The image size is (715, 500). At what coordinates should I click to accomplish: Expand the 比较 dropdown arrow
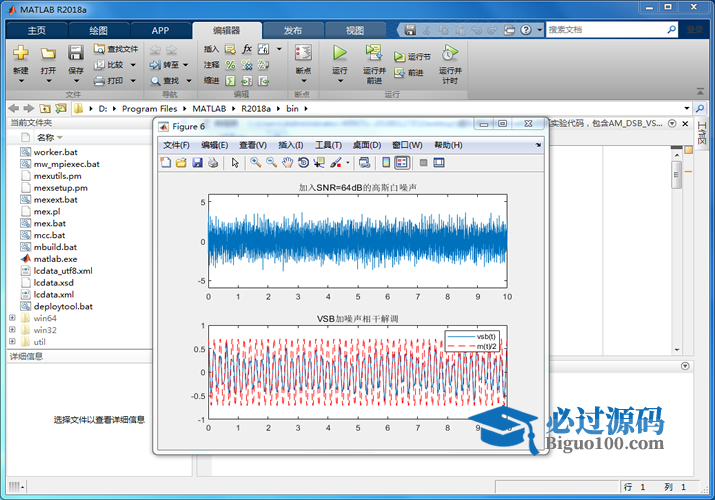pos(133,65)
